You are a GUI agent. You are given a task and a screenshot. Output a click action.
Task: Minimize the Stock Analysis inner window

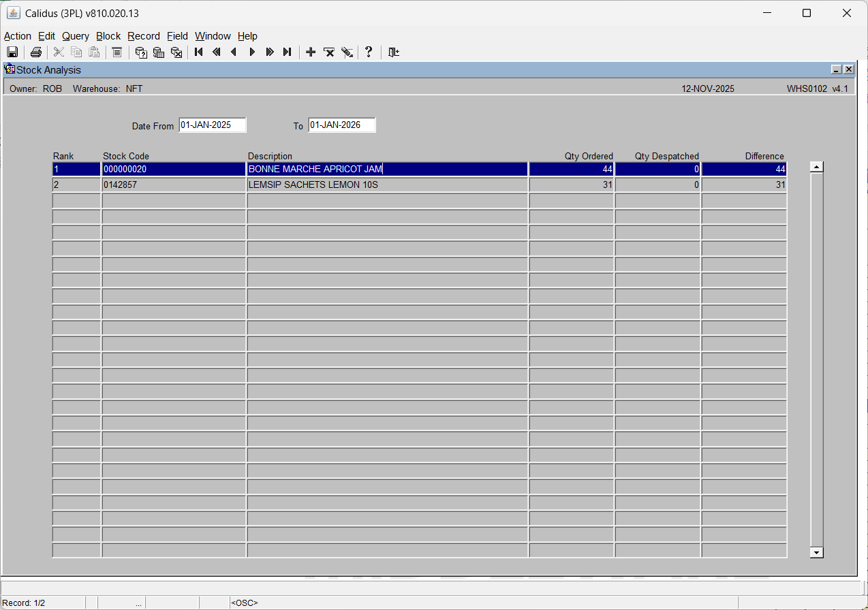(836, 69)
